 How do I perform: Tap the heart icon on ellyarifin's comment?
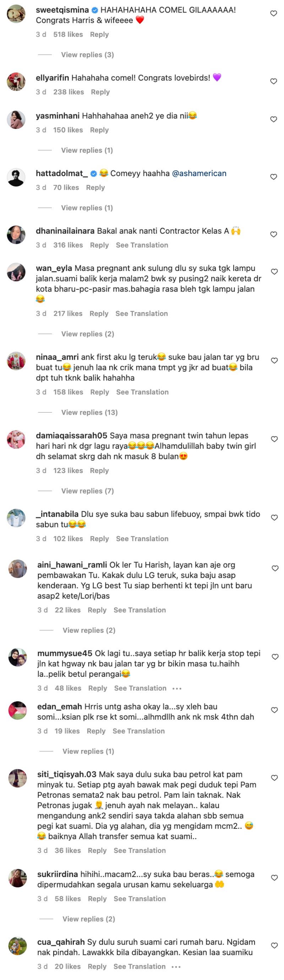(x=273, y=81)
